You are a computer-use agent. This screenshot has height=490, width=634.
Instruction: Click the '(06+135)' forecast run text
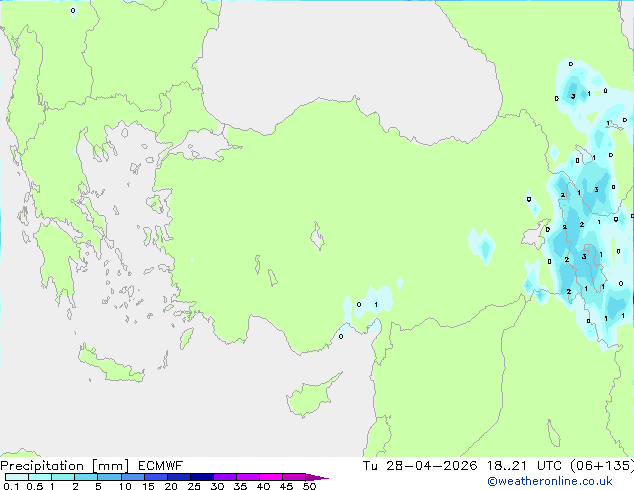click(x=602, y=466)
